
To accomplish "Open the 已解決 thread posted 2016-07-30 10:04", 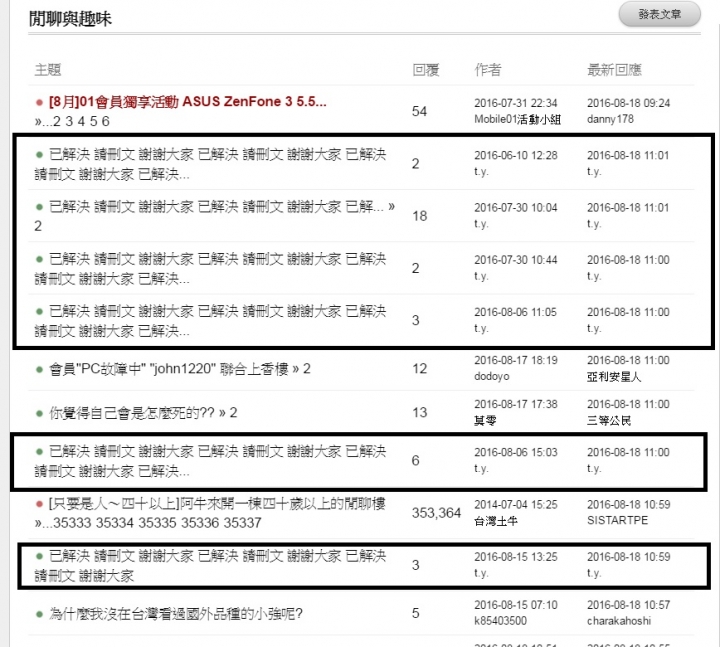I will (216, 207).
